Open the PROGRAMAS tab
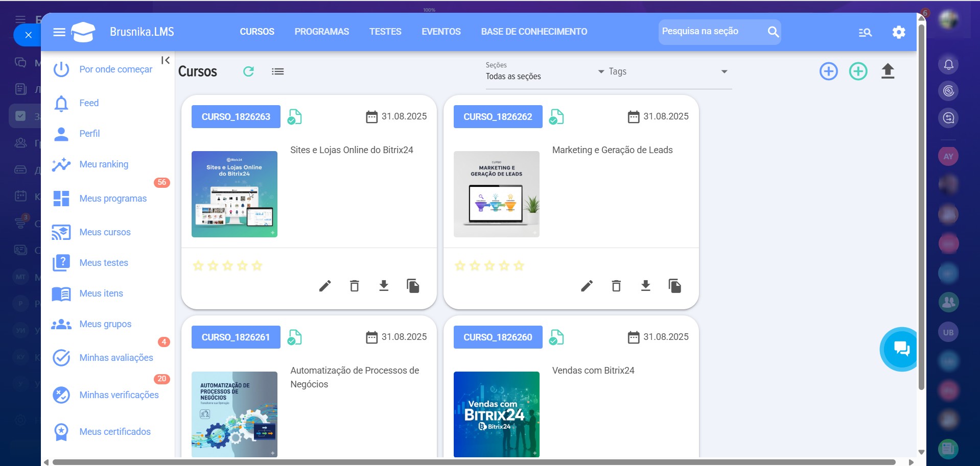 321,32
